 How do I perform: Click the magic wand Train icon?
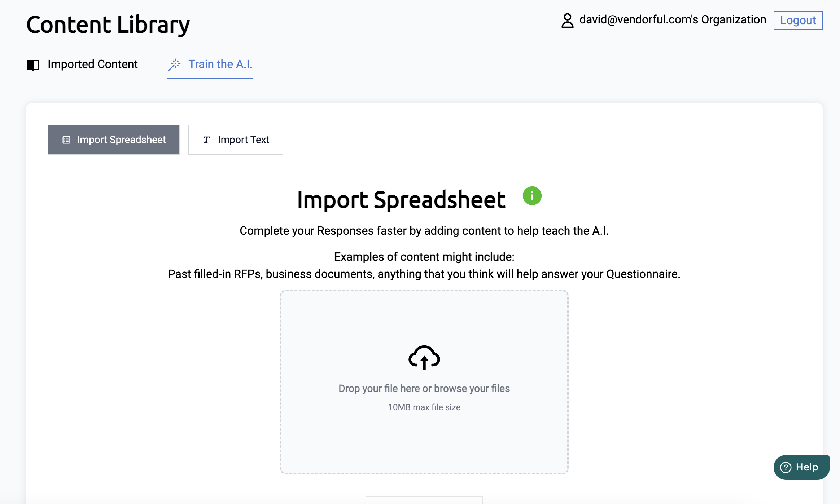point(174,65)
